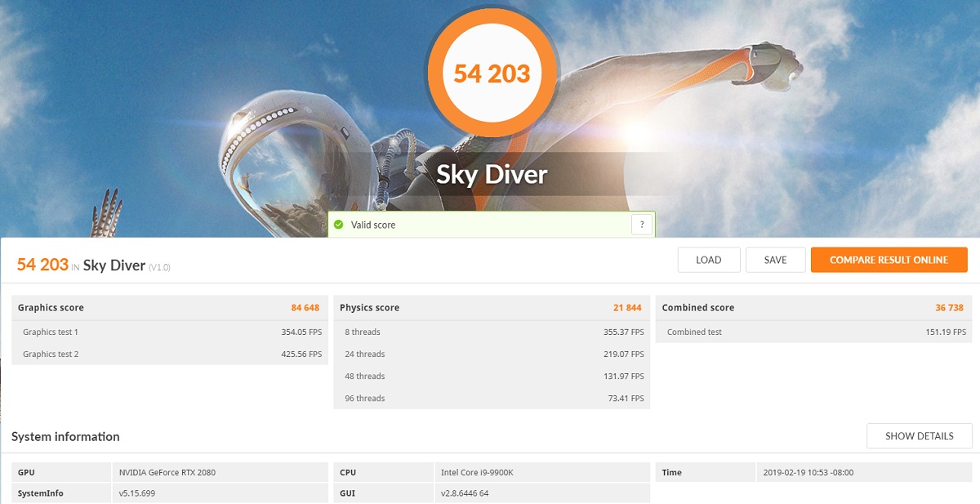Expand system info with SHOW DETAILS
Screen dimensions: 980x504
click(x=919, y=436)
